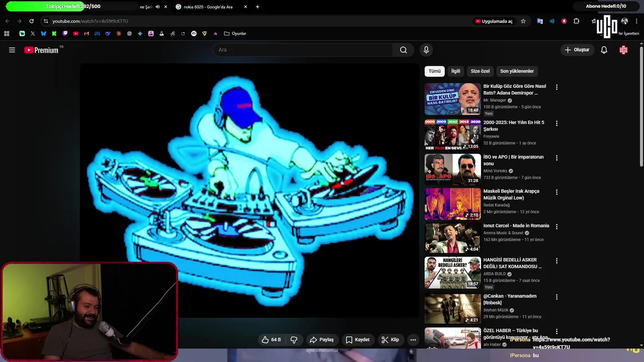Open Ionut Cercel Made in Romania thumbnail
This screenshot has height=362, width=644.
453,238
